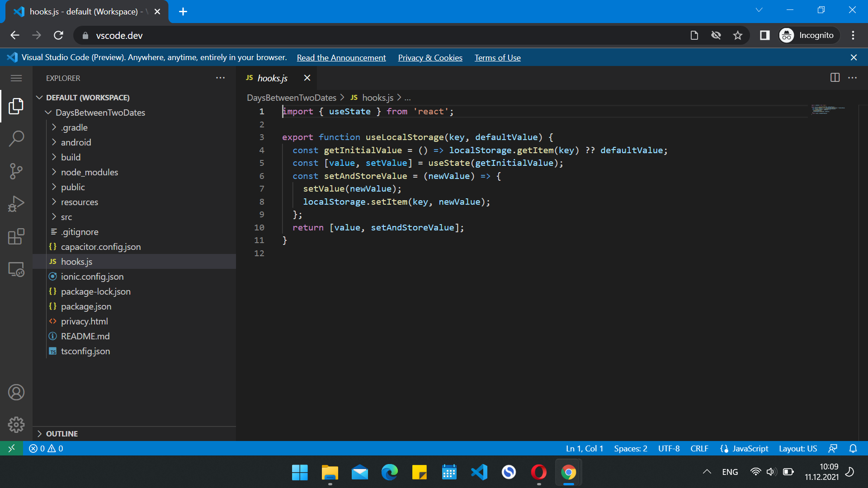
Task: Toggle notifications bell in status bar
Action: 853,449
